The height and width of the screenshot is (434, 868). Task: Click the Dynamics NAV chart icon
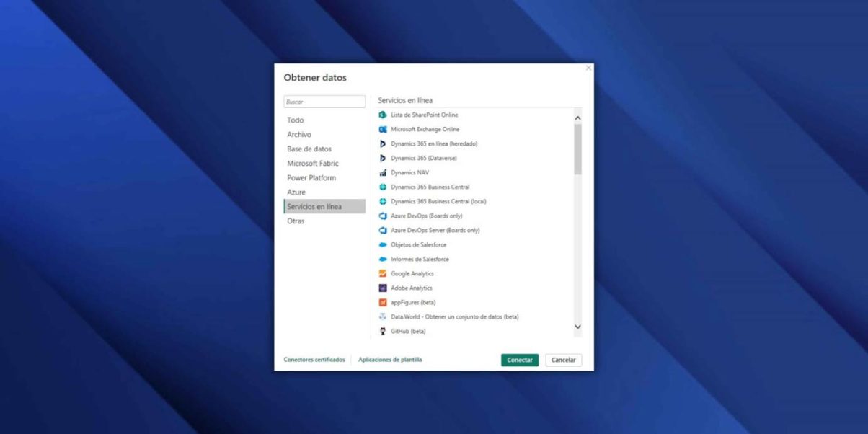click(383, 173)
